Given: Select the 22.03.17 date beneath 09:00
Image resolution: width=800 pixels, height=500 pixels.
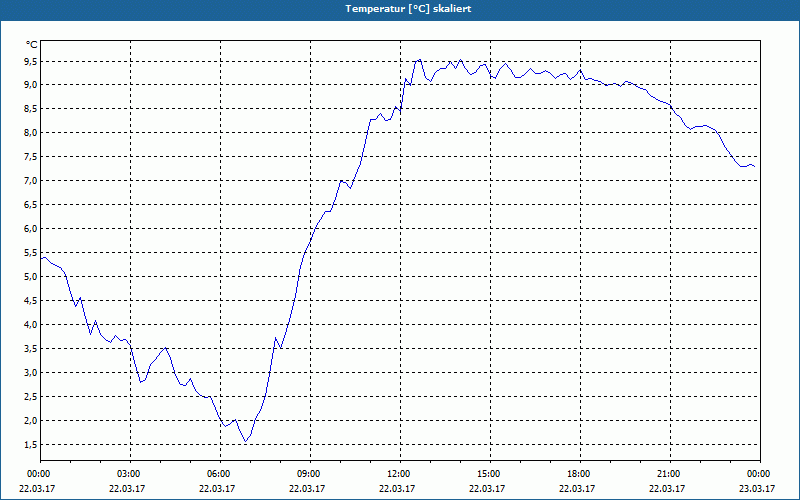Looking at the screenshot, I should pos(307,489).
